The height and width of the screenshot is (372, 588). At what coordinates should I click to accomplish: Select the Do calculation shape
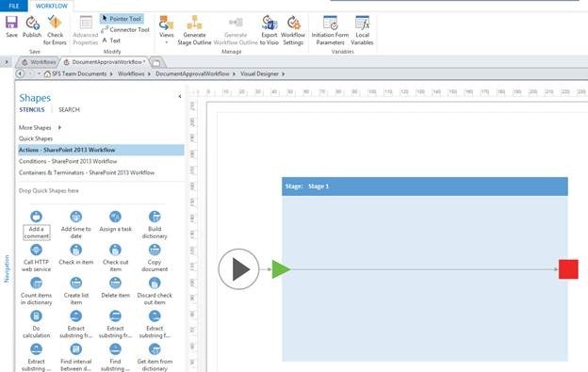36,324
